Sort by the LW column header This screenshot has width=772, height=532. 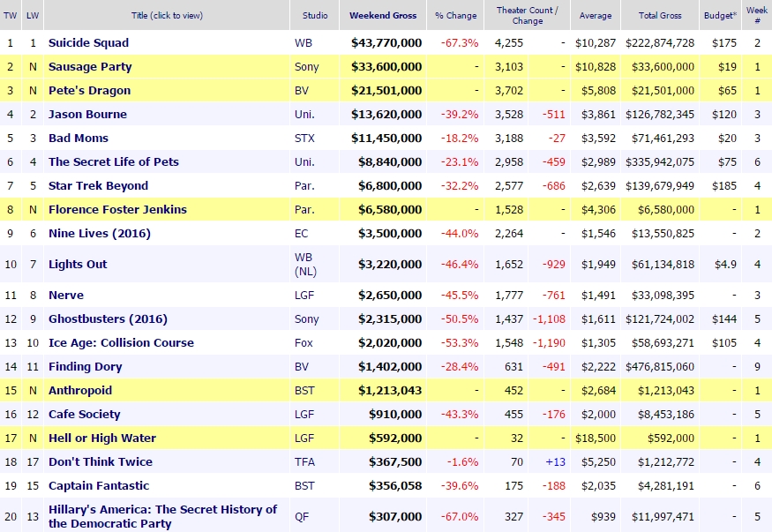[33, 15]
